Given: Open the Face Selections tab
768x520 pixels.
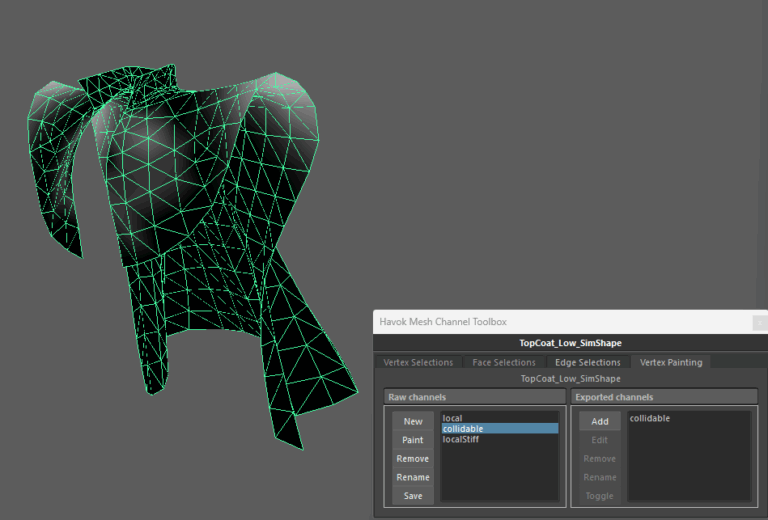Looking at the screenshot, I should 503,362.
